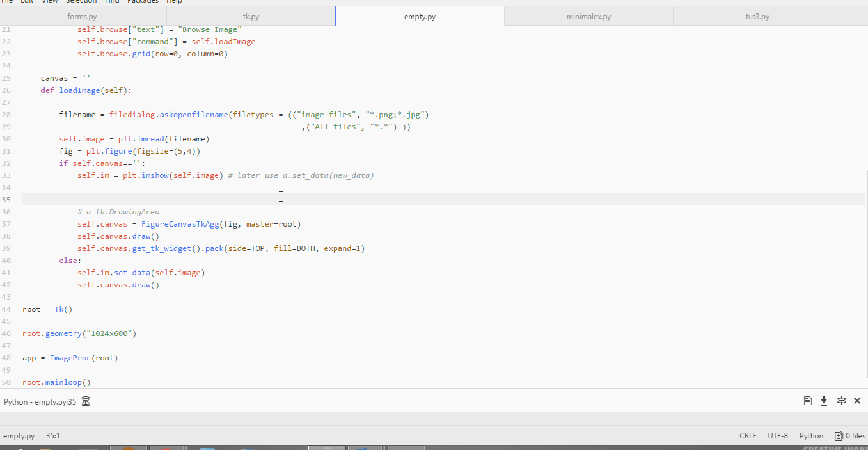Click line number 44 in gutter
868x450 pixels.
pyautogui.click(x=6, y=309)
